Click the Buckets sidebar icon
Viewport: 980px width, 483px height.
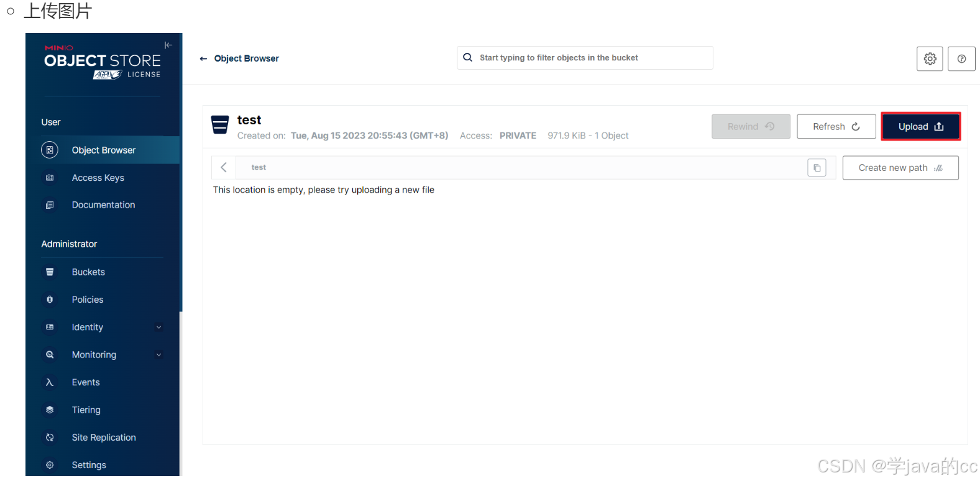point(50,272)
